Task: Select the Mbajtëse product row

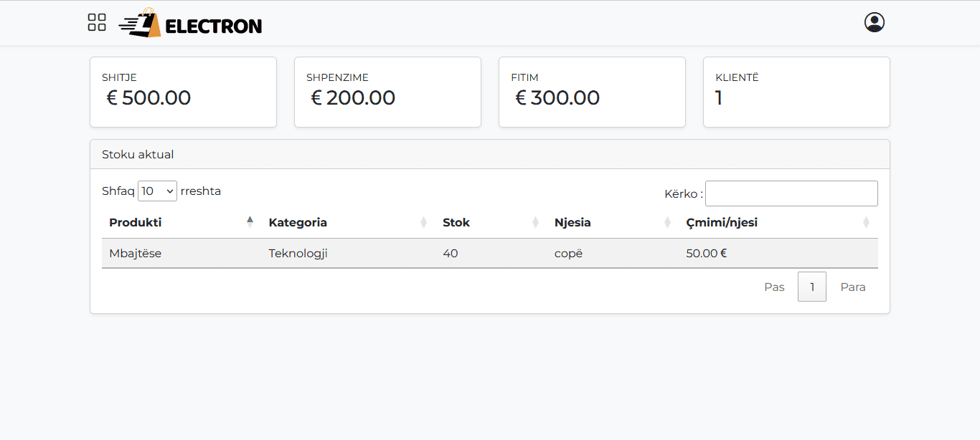Action: [489, 253]
